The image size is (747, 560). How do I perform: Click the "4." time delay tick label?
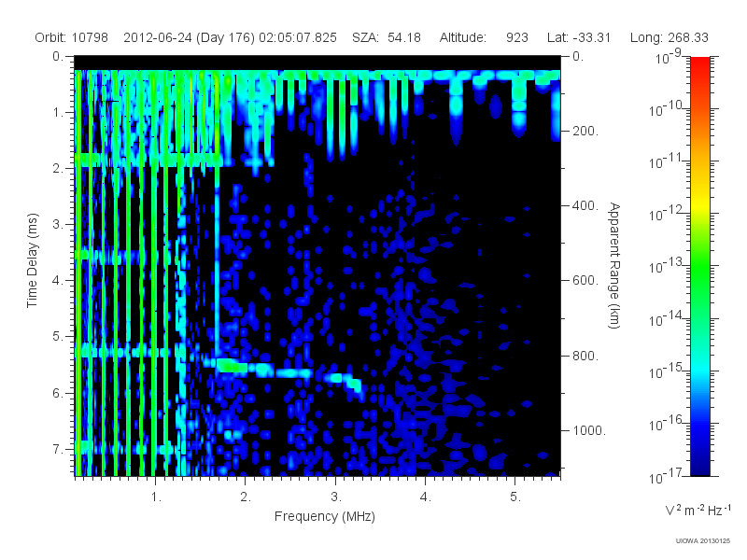coord(58,281)
